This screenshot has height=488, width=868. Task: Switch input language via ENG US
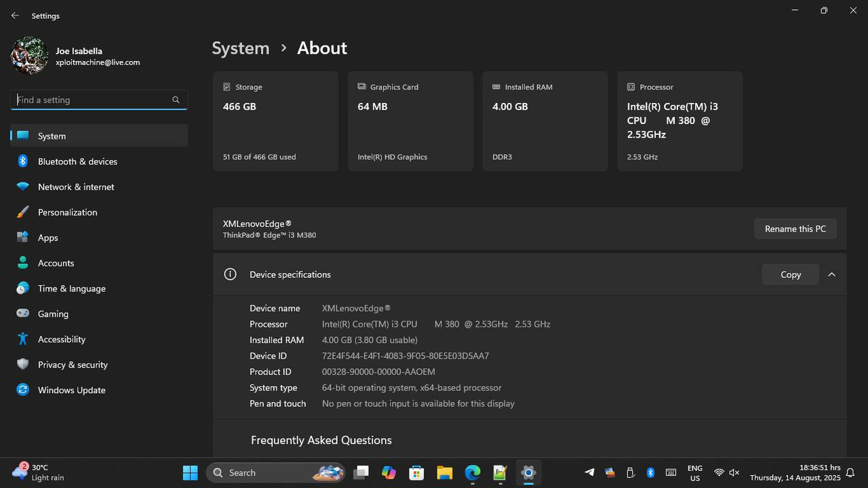[x=695, y=472]
